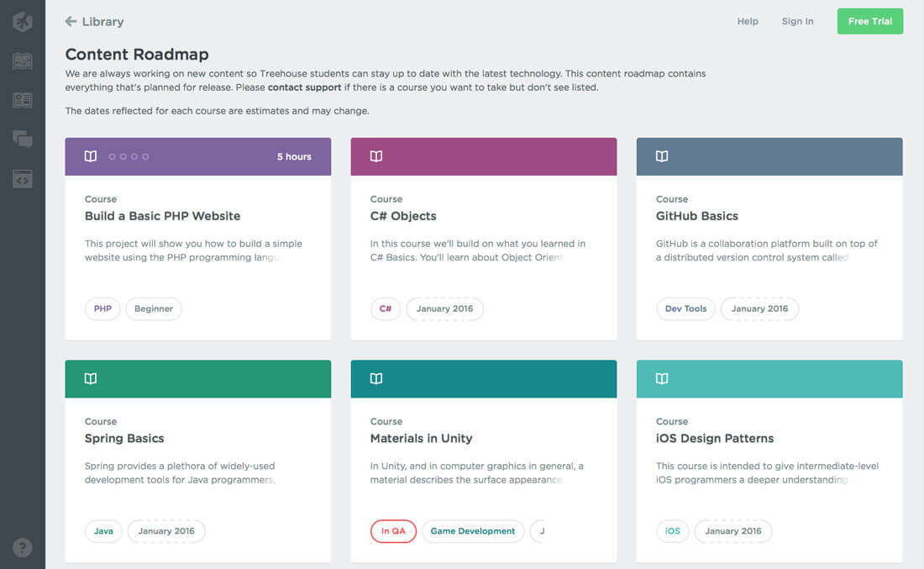Start the Free Trial
Viewport: 924px width, 569px height.
869,21
